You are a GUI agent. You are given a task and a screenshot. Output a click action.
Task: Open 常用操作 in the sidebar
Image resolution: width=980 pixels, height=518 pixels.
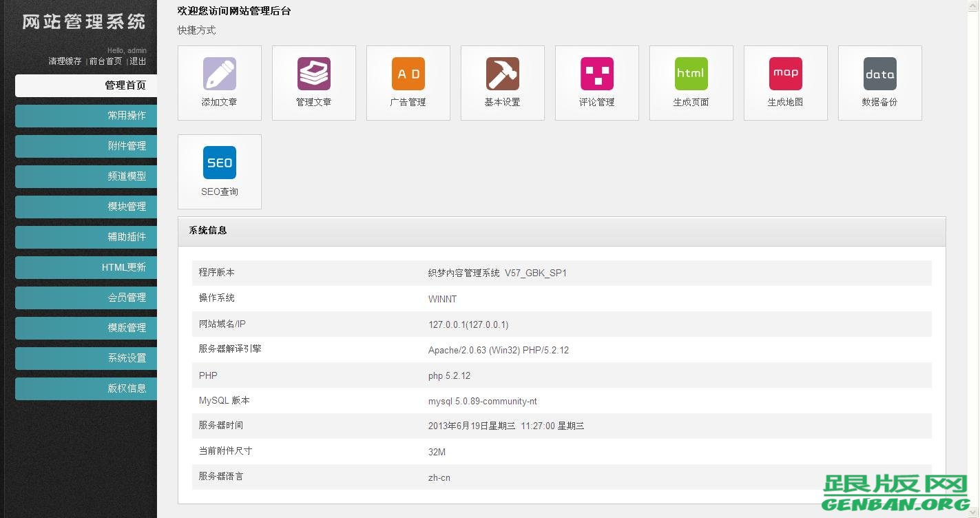pyautogui.click(x=85, y=116)
